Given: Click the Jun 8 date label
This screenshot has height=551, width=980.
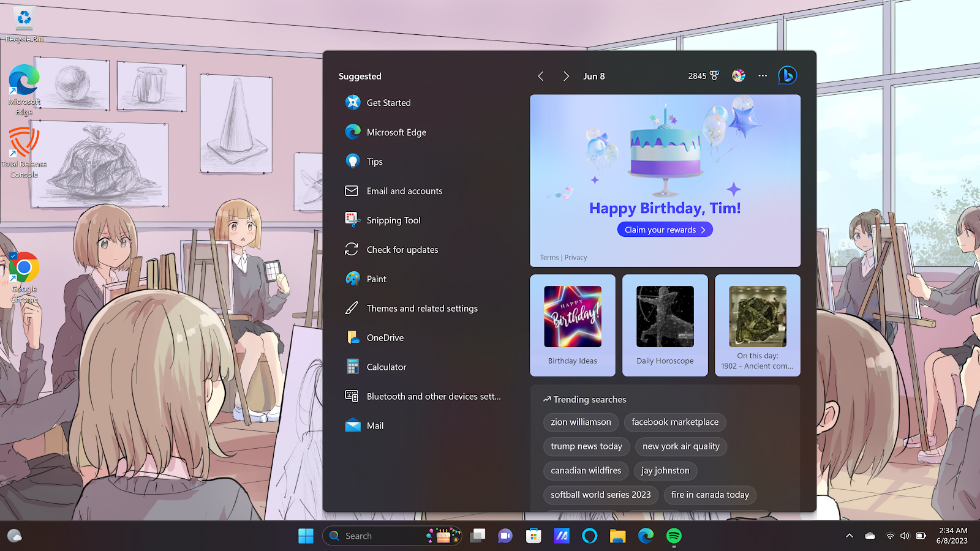Looking at the screenshot, I should coord(594,76).
